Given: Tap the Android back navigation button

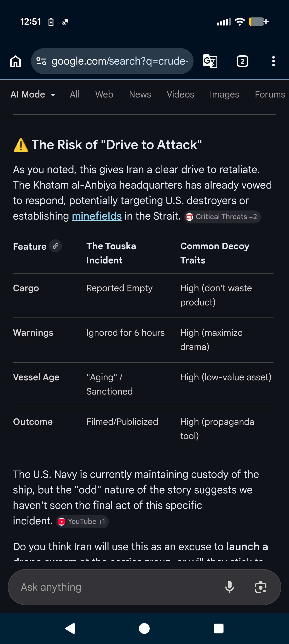Looking at the screenshot, I should [x=70, y=628].
